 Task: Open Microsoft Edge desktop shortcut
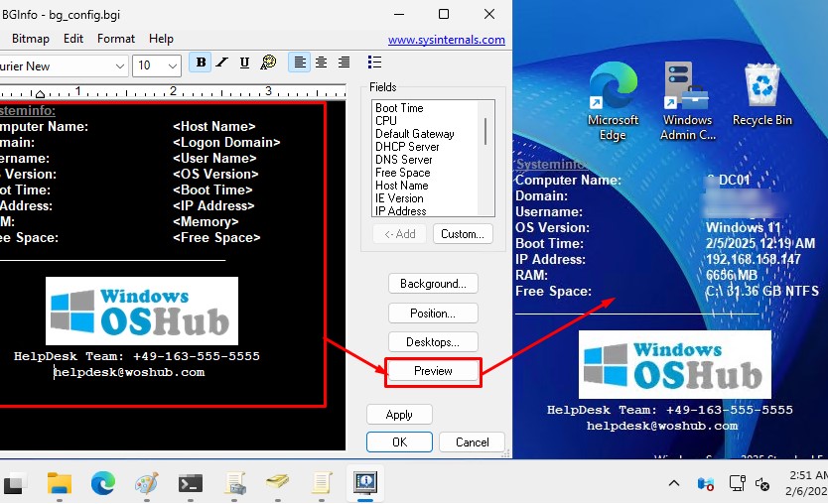click(x=614, y=101)
